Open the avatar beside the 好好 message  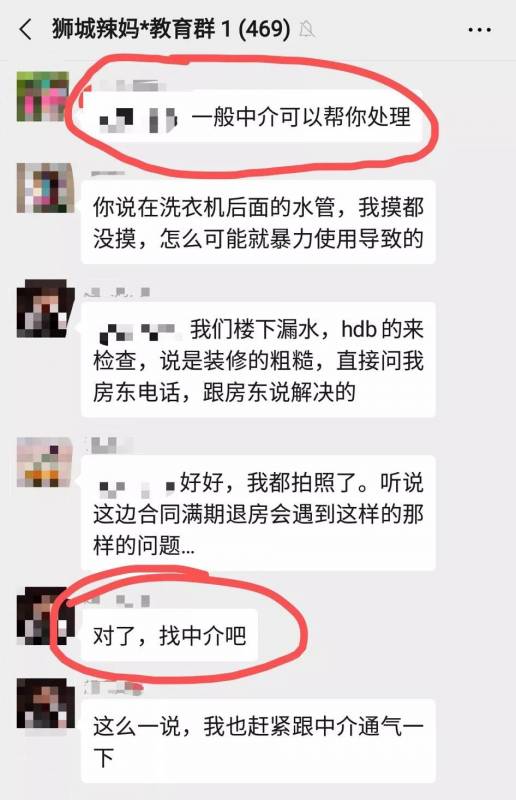coord(44,462)
